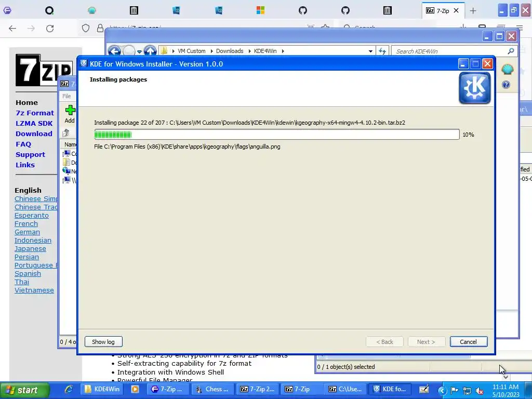
Task: Switch site language to Vietnamese
Action: (34, 290)
